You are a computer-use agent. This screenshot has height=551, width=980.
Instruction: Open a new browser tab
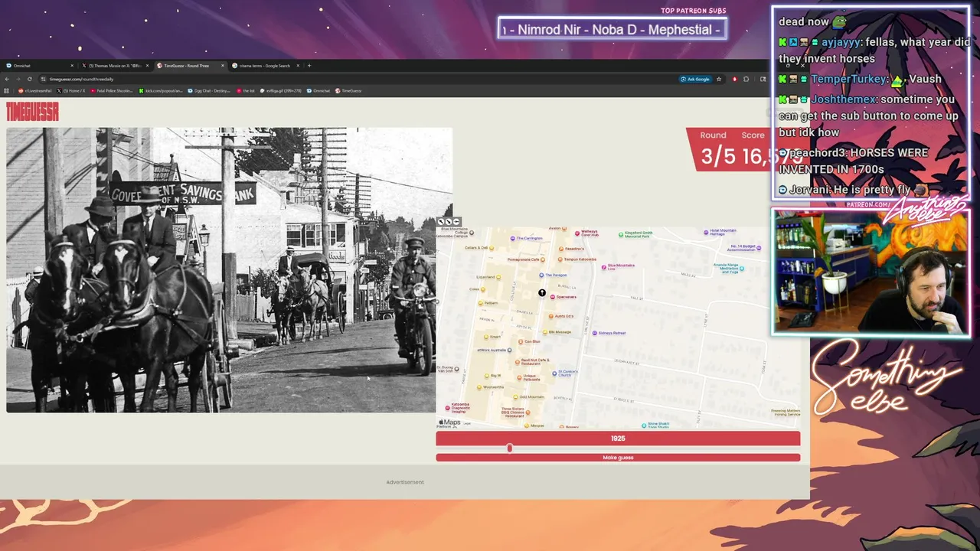309,66
